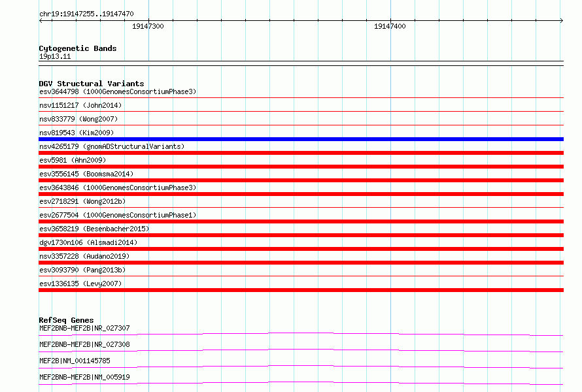
Task: Click the red nsv4265179 variant bar
Action: [x=301, y=153]
